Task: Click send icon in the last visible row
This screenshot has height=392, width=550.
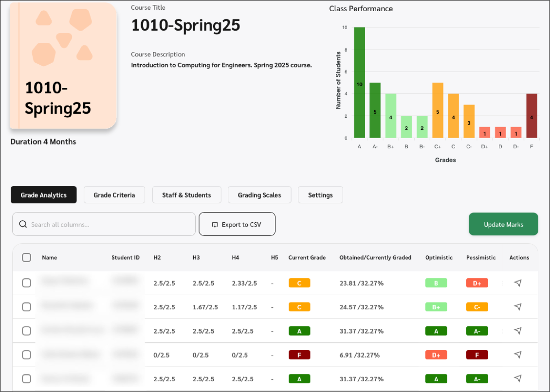Action: tap(518, 378)
